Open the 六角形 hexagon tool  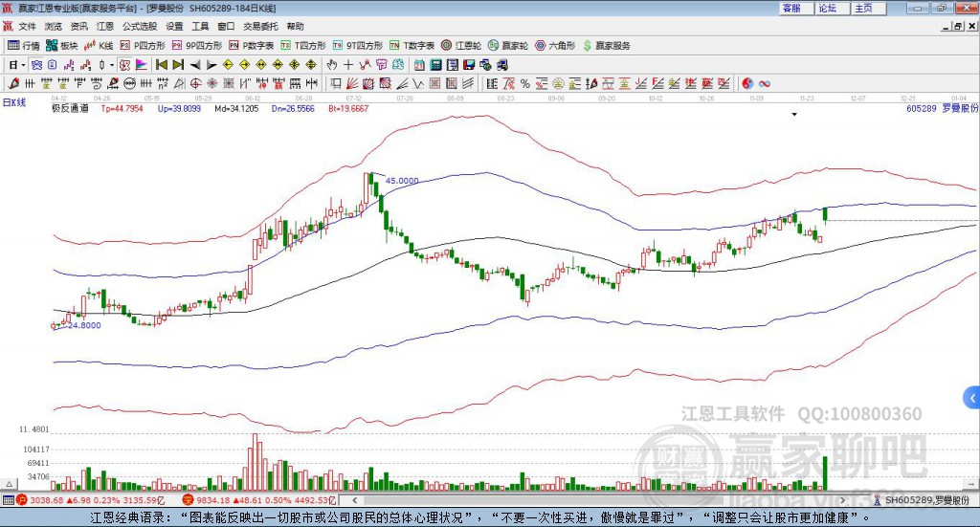(555, 46)
